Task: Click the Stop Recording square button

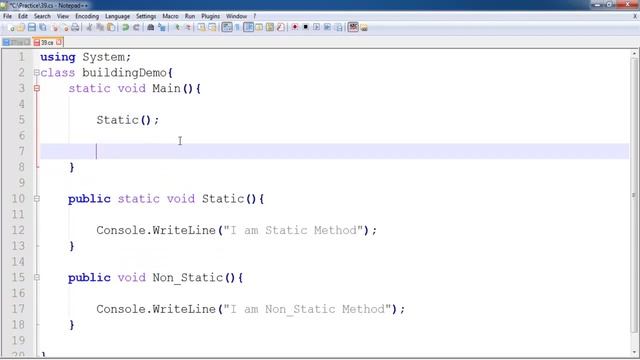Action: pyautogui.click(x=305, y=27)
